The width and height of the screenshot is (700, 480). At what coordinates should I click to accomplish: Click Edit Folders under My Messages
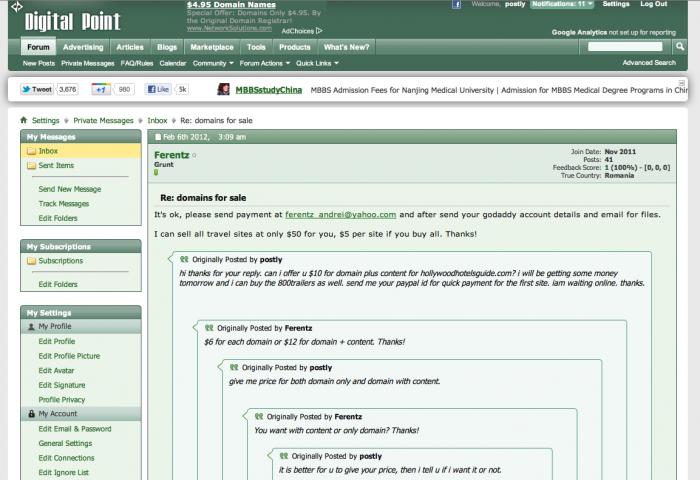coord(58,218)
